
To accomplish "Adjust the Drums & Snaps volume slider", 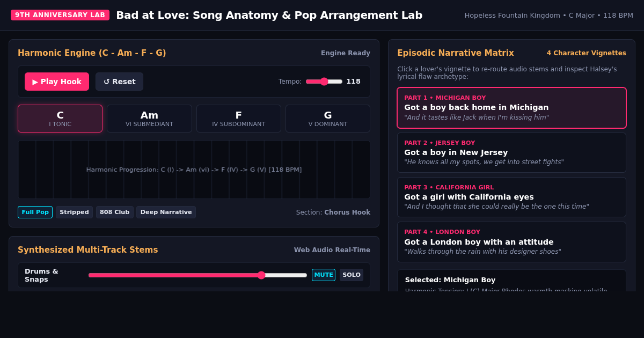I will click(197, 275).
